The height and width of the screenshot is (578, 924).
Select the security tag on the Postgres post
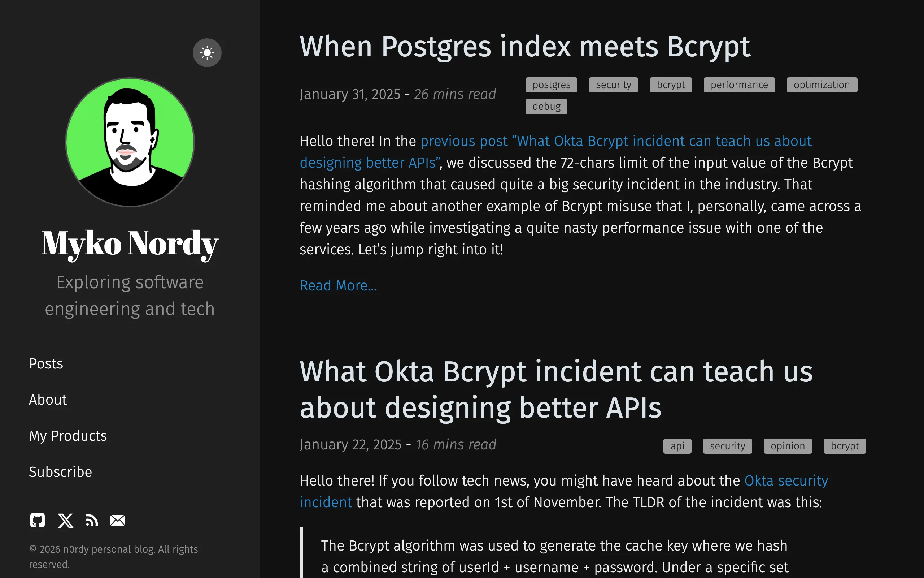(614, 85)
